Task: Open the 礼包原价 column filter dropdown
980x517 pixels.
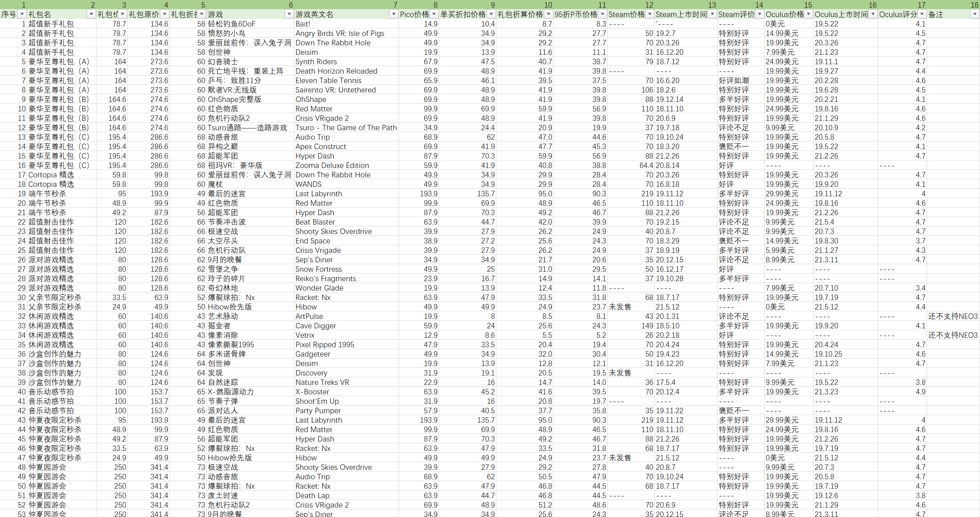Action: pos(164,14)
